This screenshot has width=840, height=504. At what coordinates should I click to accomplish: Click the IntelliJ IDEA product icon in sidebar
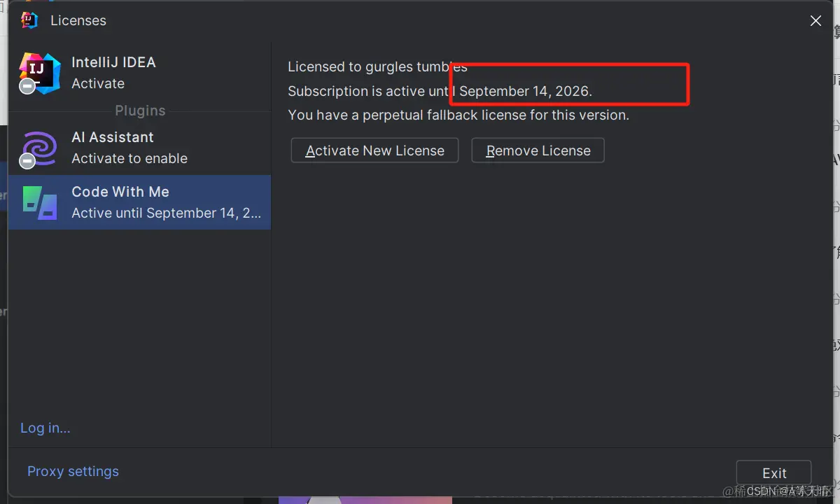coord(39,73)
